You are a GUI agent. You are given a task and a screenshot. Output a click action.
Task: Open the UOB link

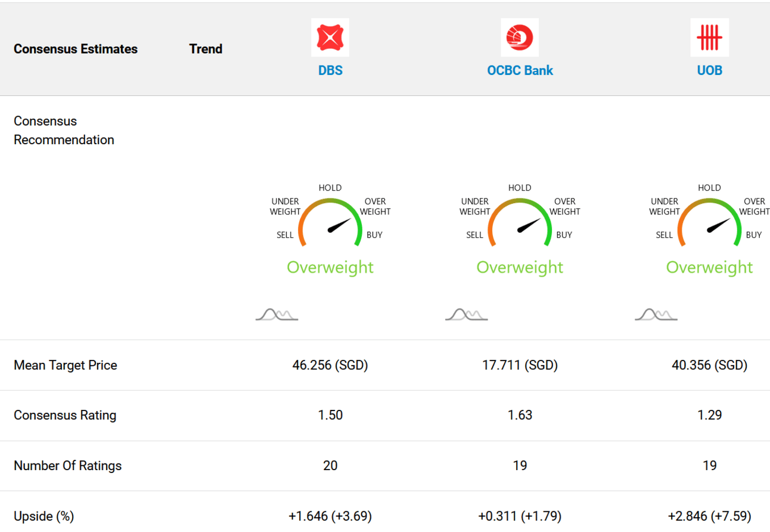point(709,70)
